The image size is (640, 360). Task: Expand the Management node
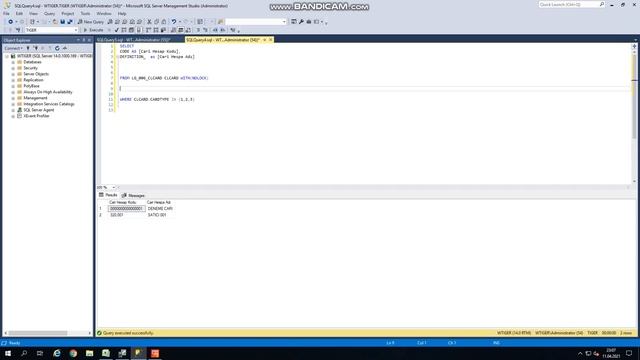(13, 98)
